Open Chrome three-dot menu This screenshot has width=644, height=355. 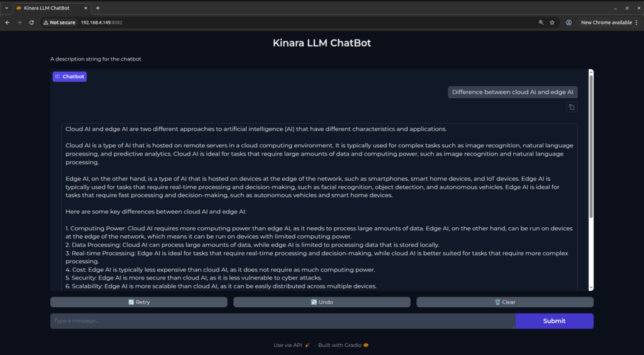pyautogui.click(x=636, y=23)
